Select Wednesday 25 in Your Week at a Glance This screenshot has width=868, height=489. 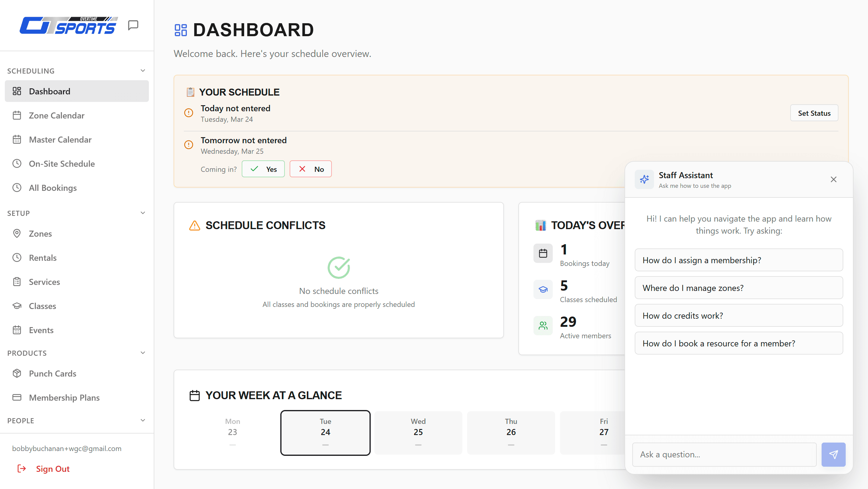coord(418,433)
